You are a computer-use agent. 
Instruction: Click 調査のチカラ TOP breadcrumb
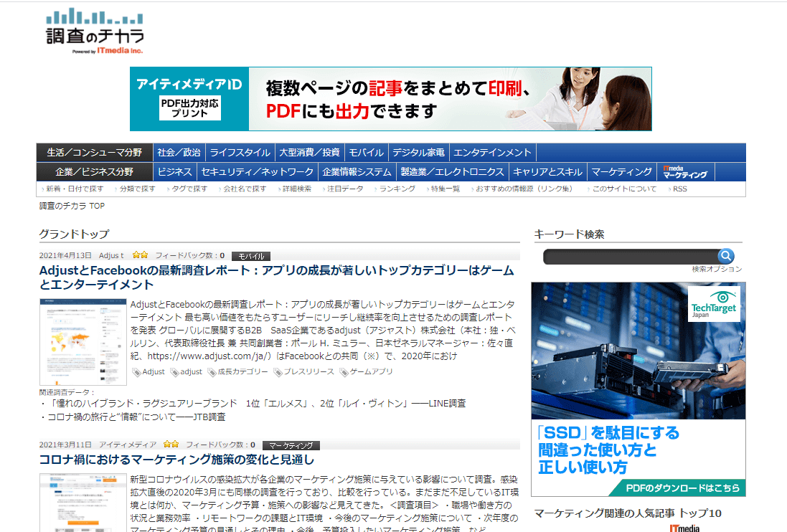click(72, 206)
